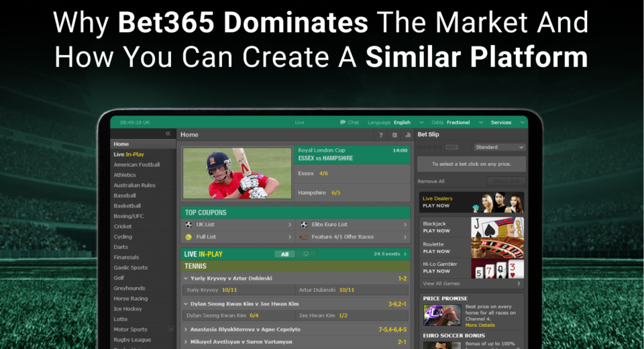The width and height of the screenshot is (644, 349).
Task: Collapse the sidebar with double-chevron icon
Action: click(x=168, y=134)
